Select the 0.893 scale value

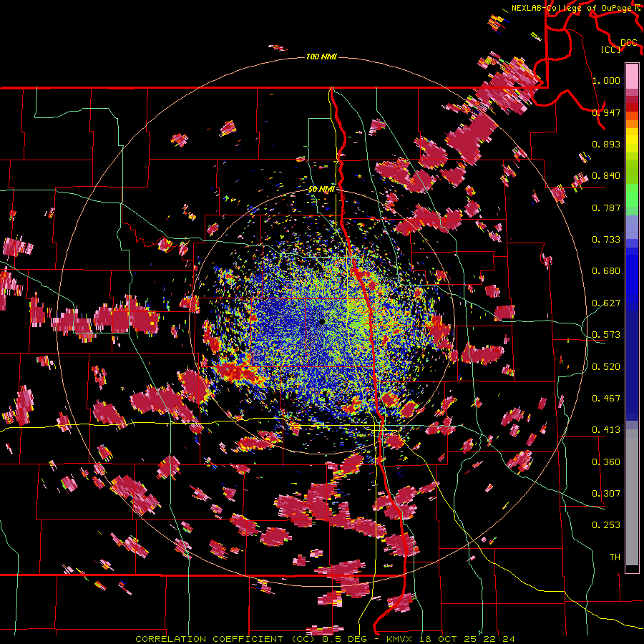click(606, 144)
